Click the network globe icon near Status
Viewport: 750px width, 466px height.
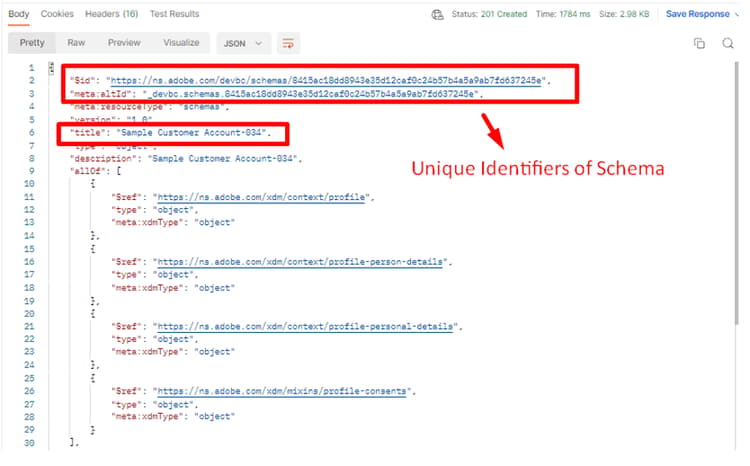(x=437, y=14)
